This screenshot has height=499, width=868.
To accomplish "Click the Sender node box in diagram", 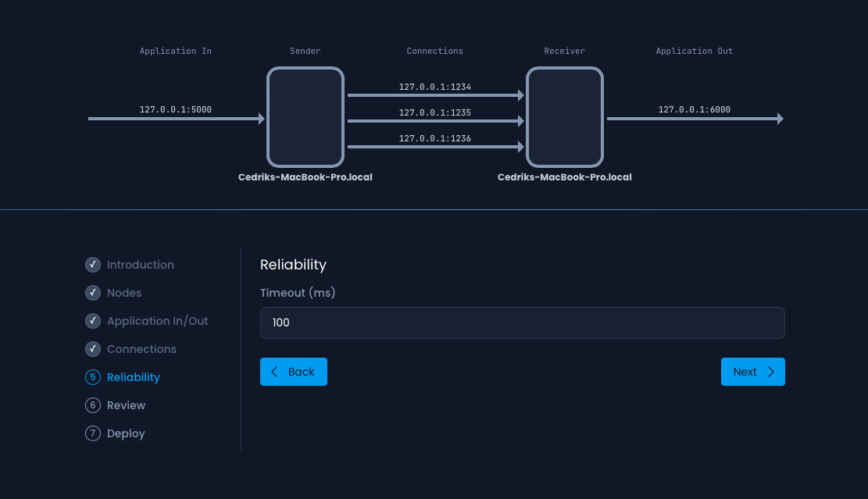I will (305, 117).
